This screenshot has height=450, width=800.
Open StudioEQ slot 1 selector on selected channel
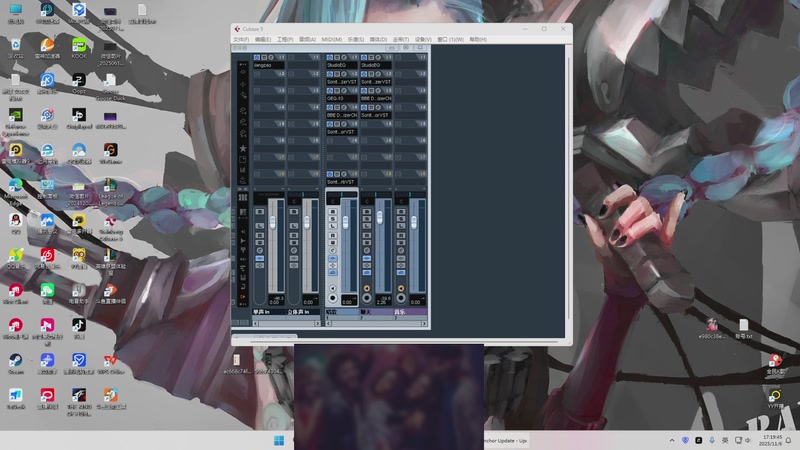click(341, 65)
